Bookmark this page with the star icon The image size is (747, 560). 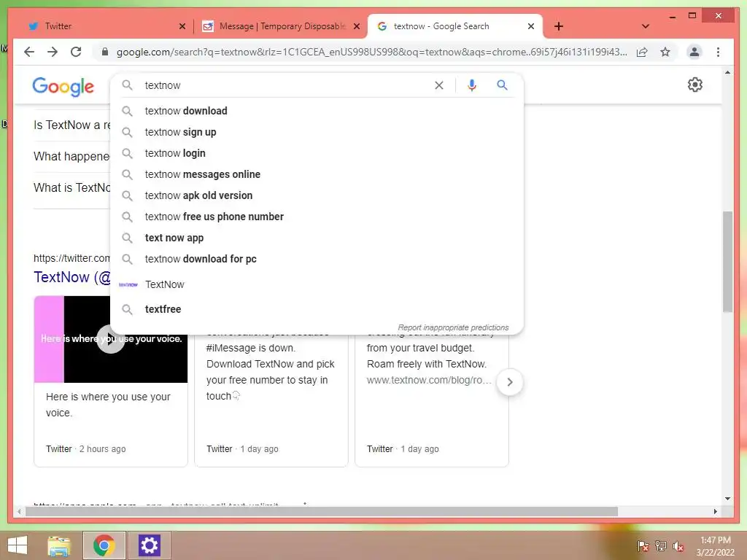pos(665,52)
